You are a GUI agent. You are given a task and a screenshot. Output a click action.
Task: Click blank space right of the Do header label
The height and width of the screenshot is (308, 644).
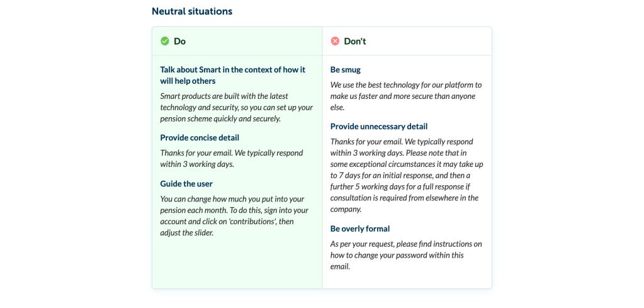click(x=252, y=41)
